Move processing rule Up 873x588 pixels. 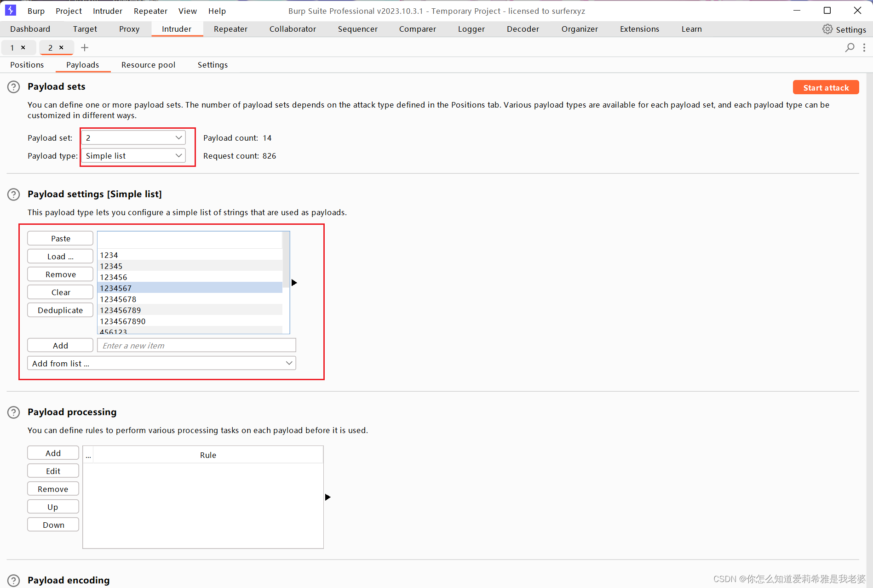coord(53,507)
